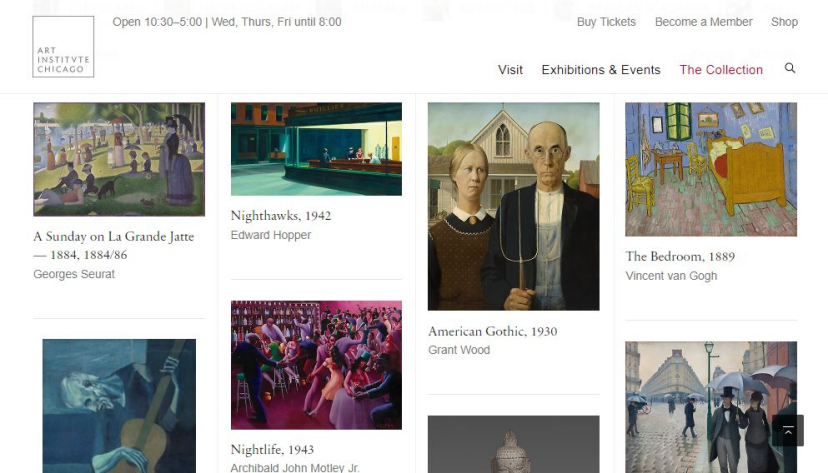Viewport: 828px width, 473px height.
Task: Click Become a Member link
Action: (703, 22)
